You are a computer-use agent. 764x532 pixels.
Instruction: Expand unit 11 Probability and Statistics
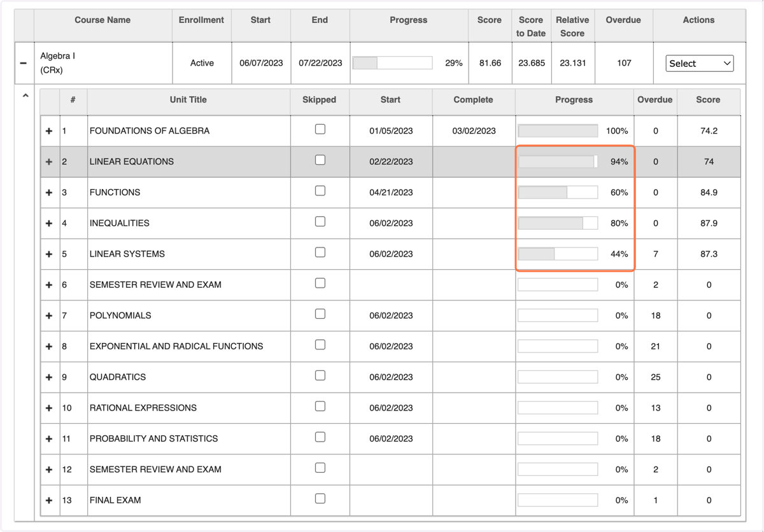coord(49,439)
